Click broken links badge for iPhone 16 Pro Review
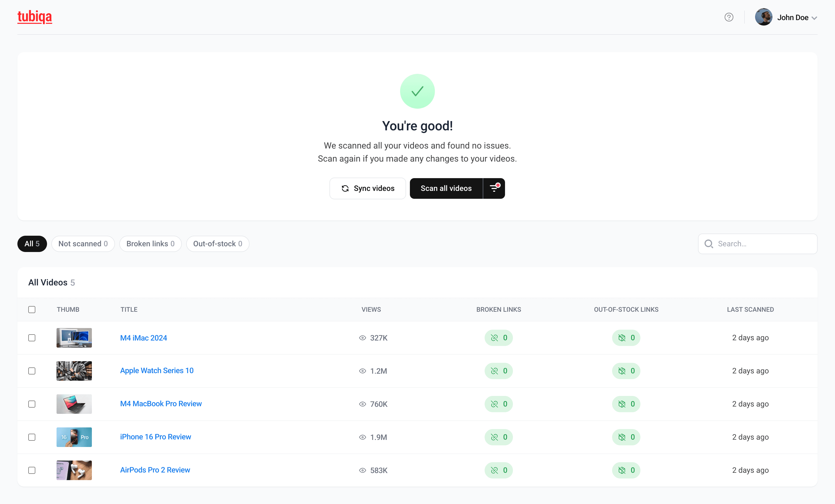 point(499,437)
